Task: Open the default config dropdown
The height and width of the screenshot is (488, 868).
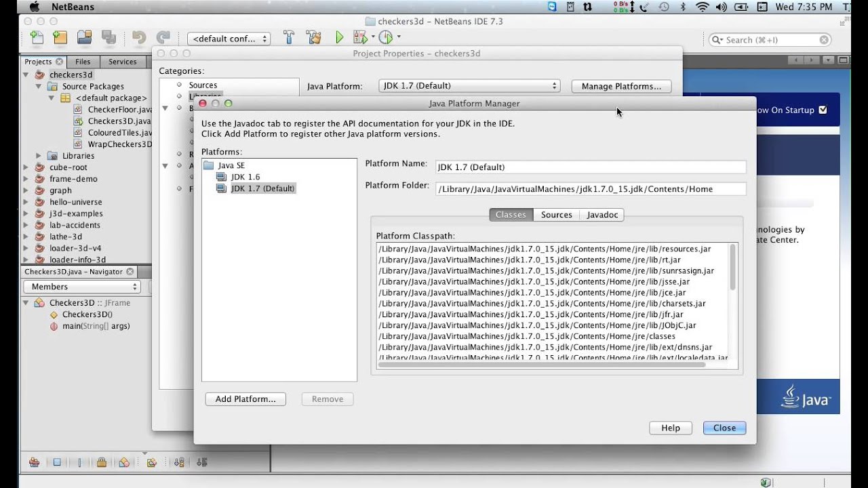Action: point(229,39)
